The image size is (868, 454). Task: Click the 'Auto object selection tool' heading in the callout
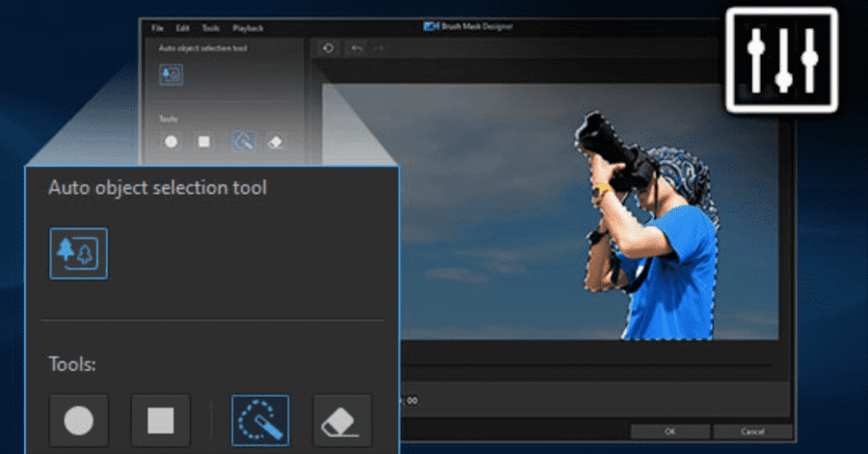pyautogui.click(x=158, y=188)
